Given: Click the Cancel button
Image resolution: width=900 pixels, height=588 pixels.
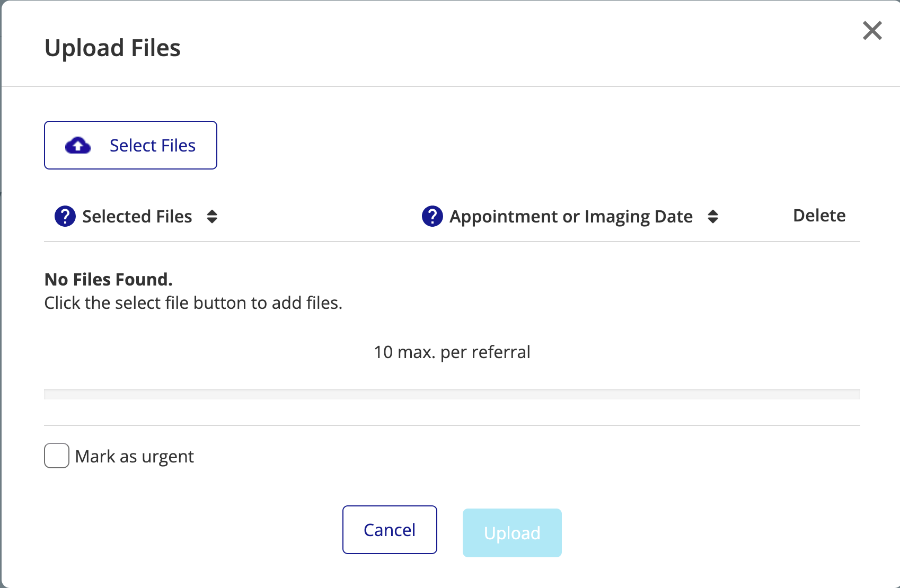Looking at the screenshot, I should coord(389,529).
